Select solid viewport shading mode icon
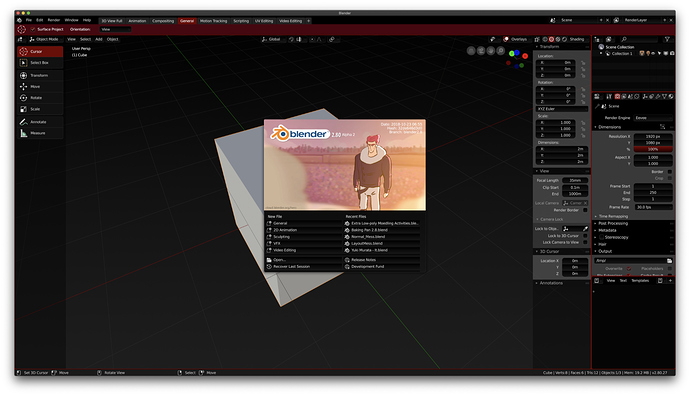 tap(551, 39)
